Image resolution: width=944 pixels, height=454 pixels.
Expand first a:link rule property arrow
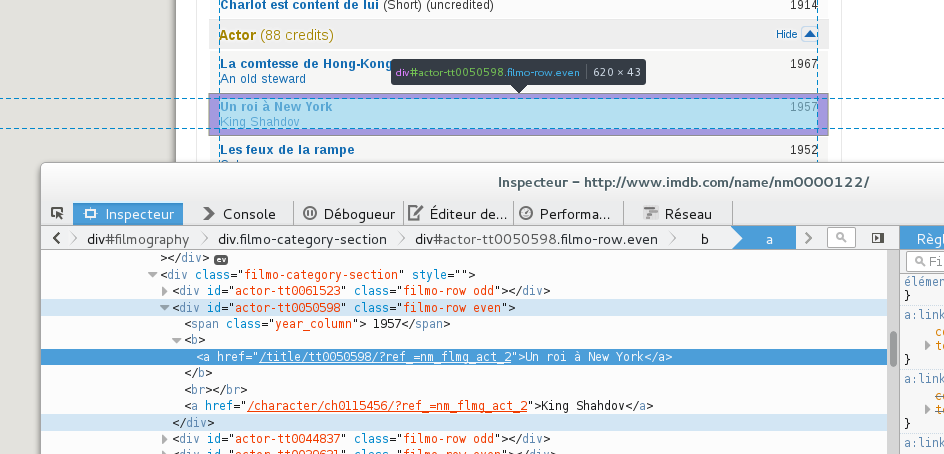(x=928, y=346)
